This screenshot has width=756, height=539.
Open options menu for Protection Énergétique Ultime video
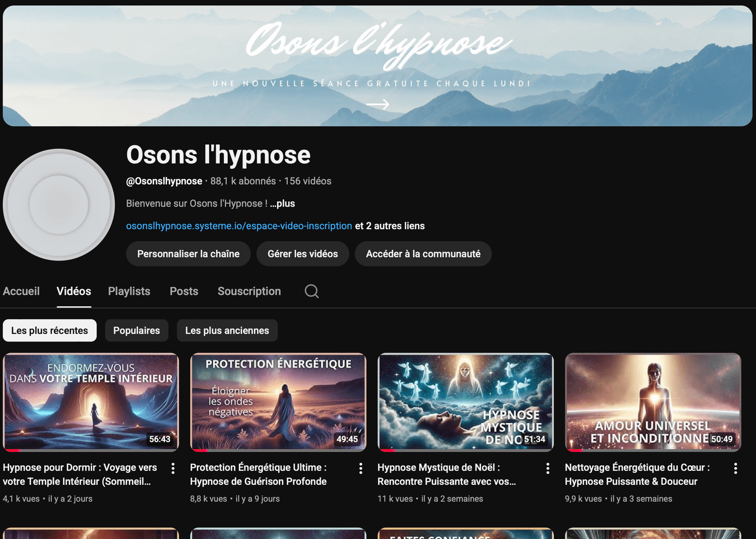coord(360,468)
